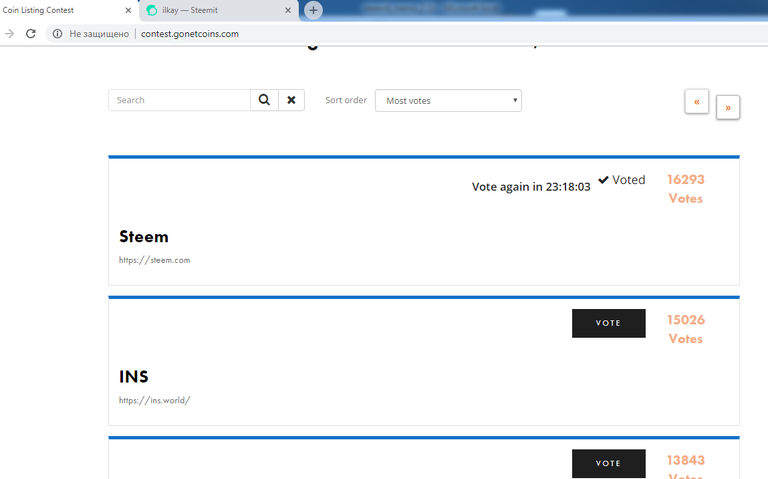The height and width of the screenshot is (479, 768).
Task: Go forward using the browser arrow
Action: pyautogui.click(x=9, y=34)
